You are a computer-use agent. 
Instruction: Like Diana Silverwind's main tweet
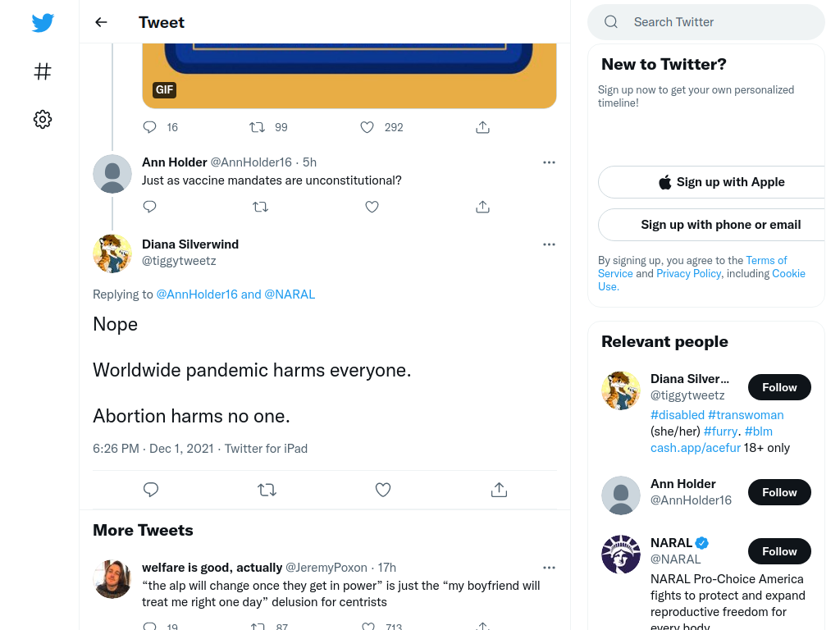382,490
